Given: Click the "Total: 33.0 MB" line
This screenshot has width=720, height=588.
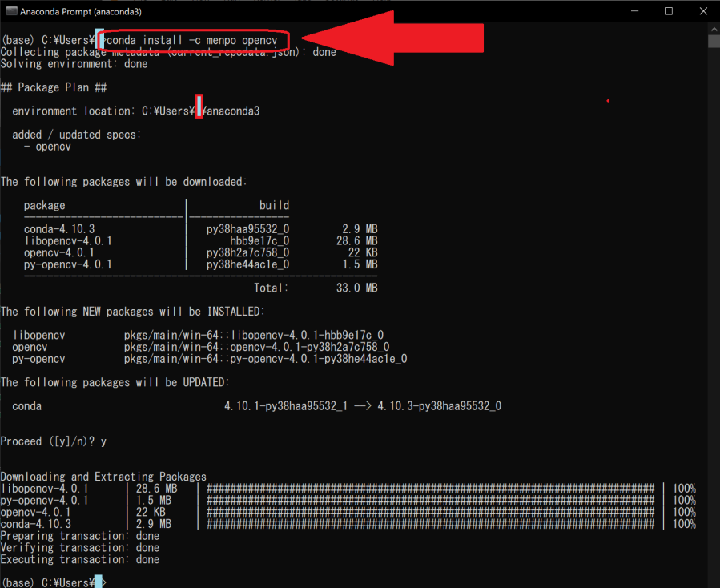Looking at the screenshot, I should 316,288.
